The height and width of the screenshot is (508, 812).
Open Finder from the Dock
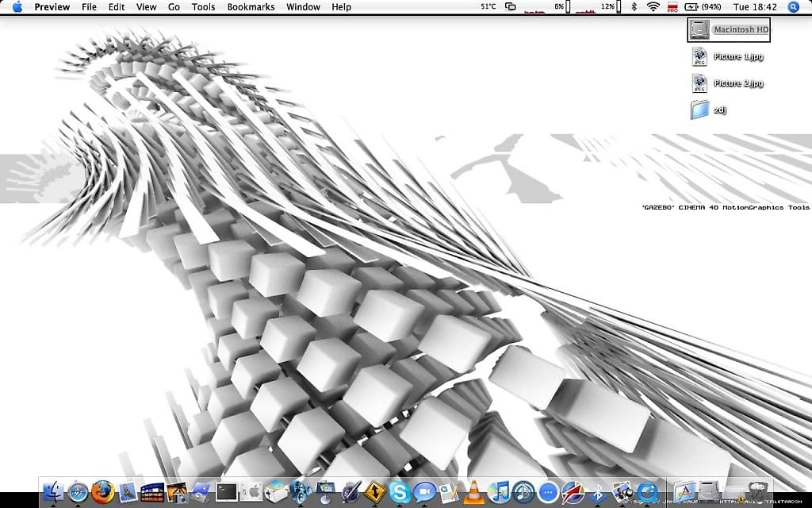click(53, 491)
